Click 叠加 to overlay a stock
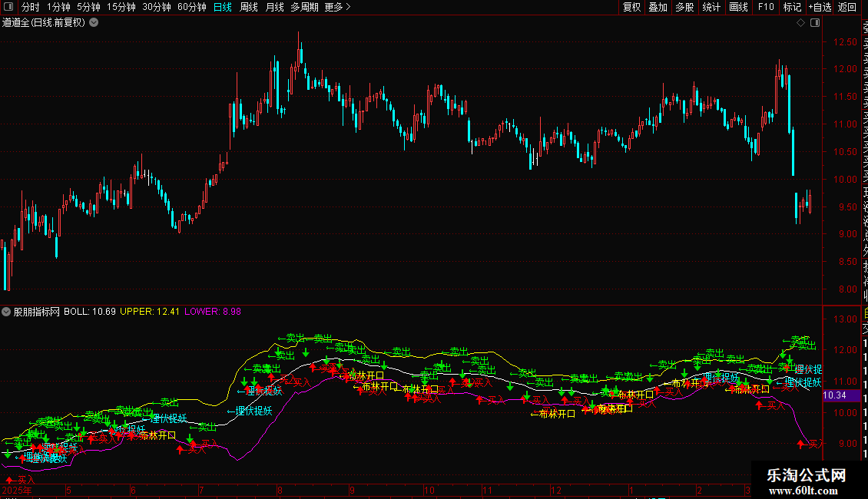The height and width of the screenshot is (499, 868). (x=658, y=7)
